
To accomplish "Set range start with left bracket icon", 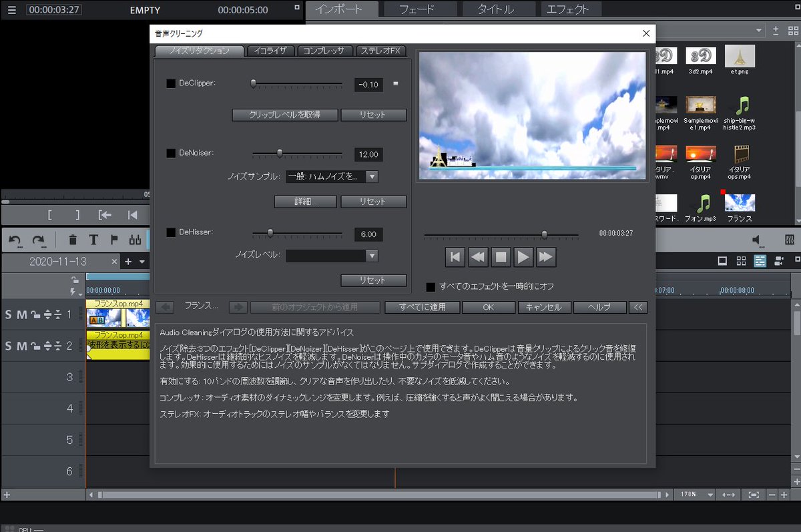I will (49, 215).
